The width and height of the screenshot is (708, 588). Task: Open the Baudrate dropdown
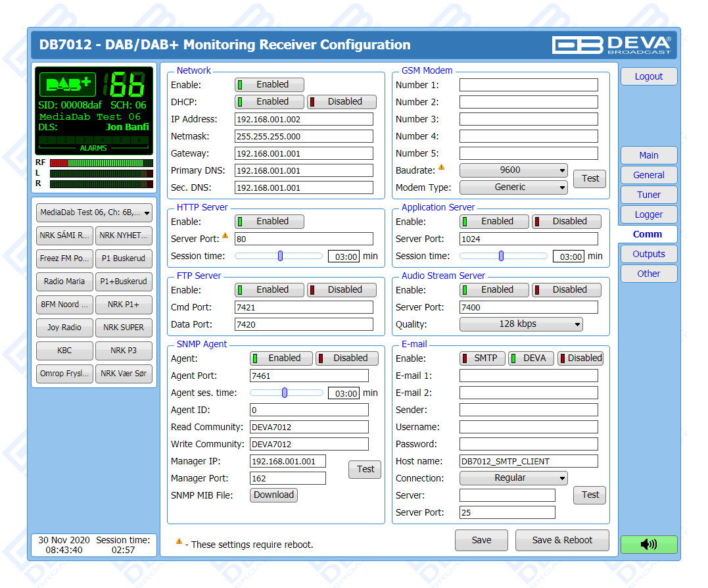[513, 170]
